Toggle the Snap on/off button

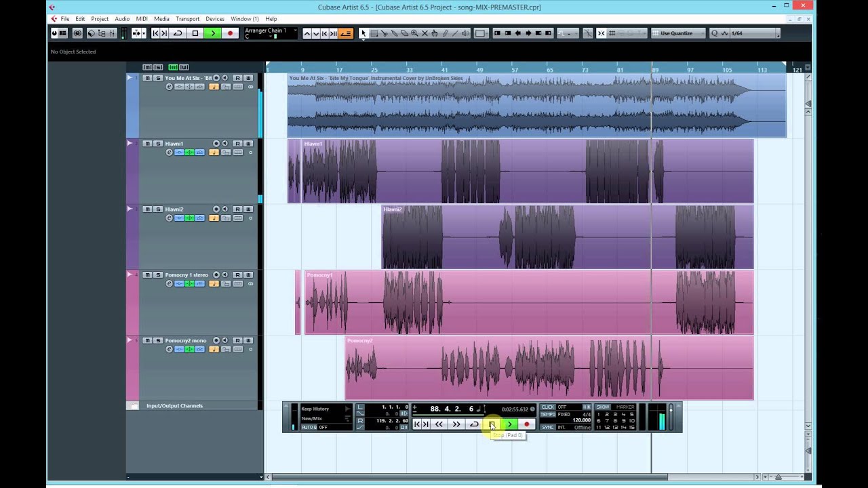601,33
